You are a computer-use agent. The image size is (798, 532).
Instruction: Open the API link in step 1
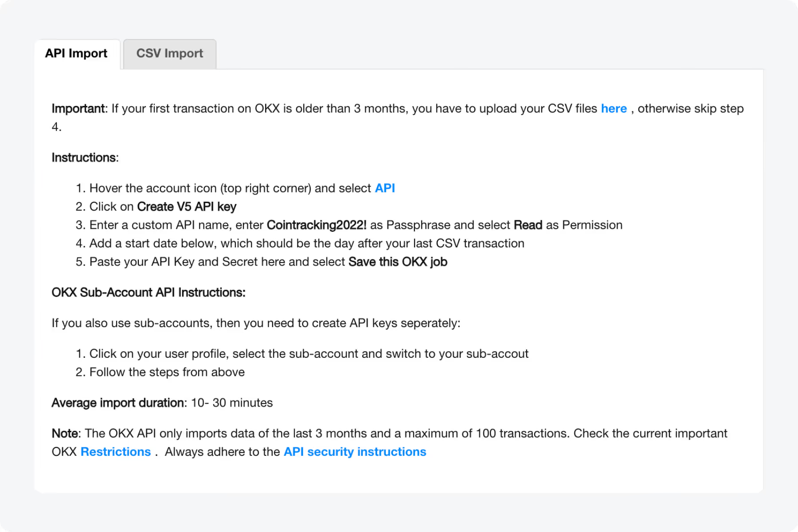pos(384,188)
